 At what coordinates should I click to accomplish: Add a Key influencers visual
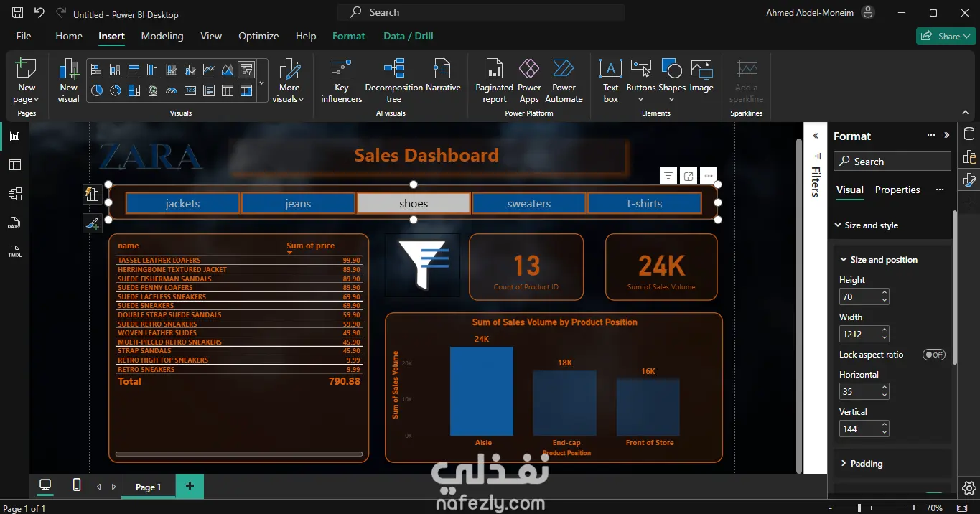[341, 80]
